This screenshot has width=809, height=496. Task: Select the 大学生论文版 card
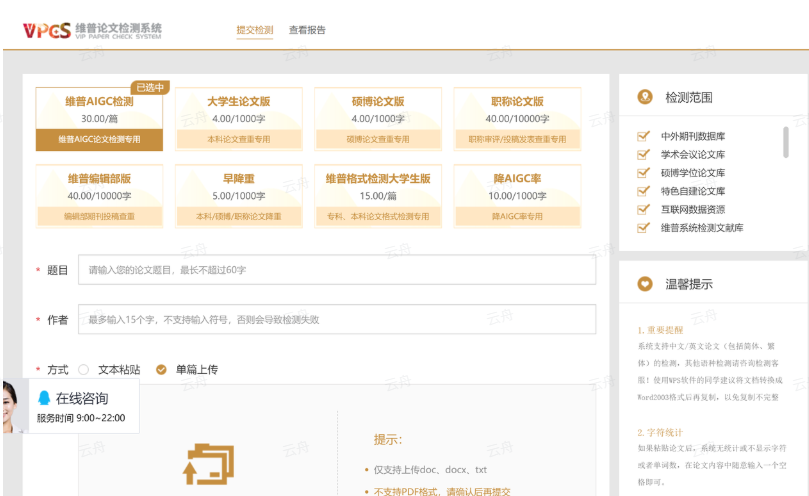[x=238, y=119]
